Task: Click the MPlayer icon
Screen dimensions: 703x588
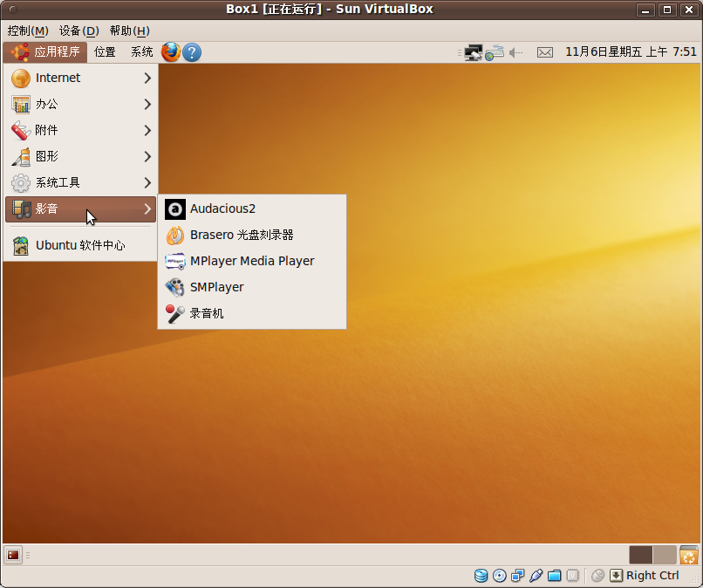Action: tap(174, 261)
